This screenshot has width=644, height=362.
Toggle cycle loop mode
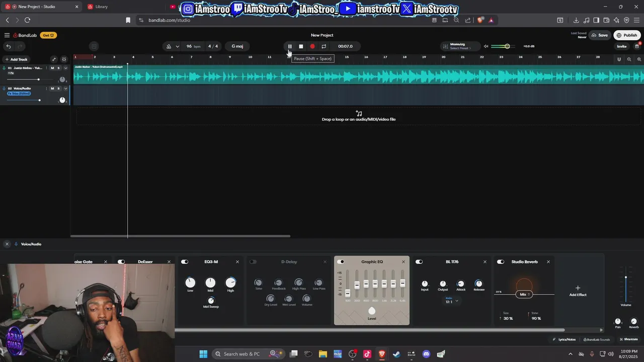[324, 46]
